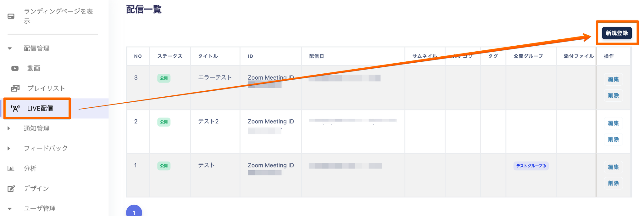
Task: Expand the 通知管理 section arrow
Action: click(9, 128)
